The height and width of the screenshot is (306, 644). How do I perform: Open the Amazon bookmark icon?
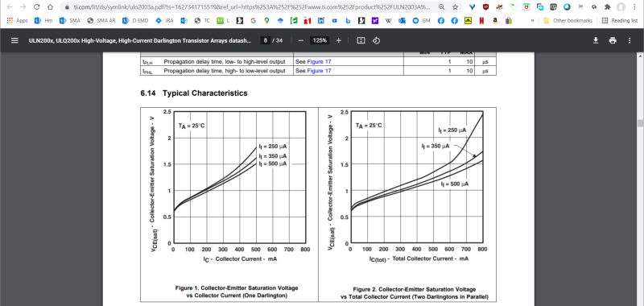coord(495,21)
